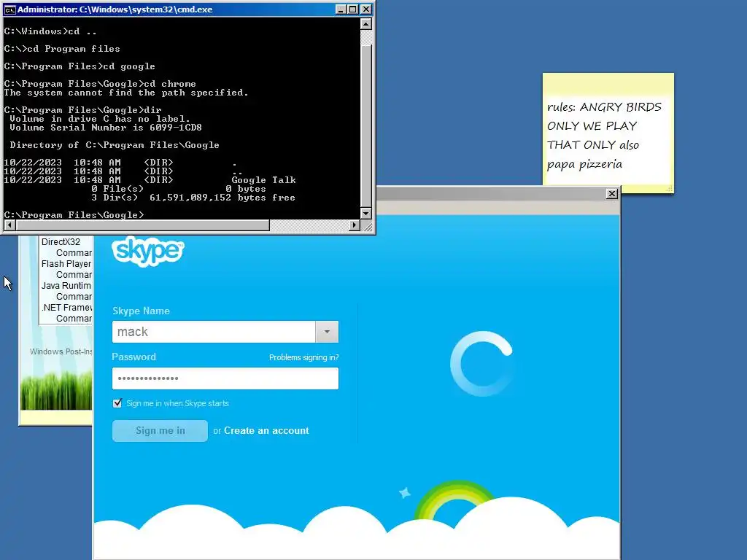The width and height of the screenshot is (747, 560).
Task: Click 'Windows Post-Ins' label in background window
Action: tap(61, 352)
